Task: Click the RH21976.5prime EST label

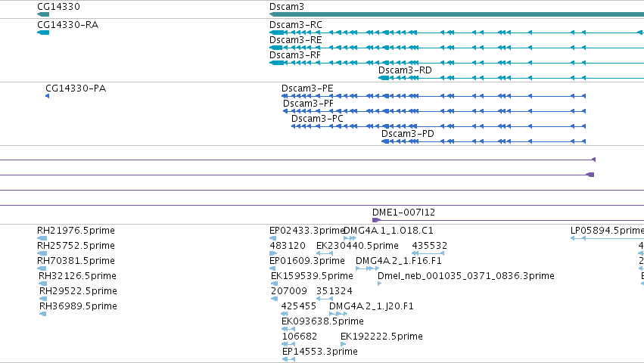Action: (76, 231)
